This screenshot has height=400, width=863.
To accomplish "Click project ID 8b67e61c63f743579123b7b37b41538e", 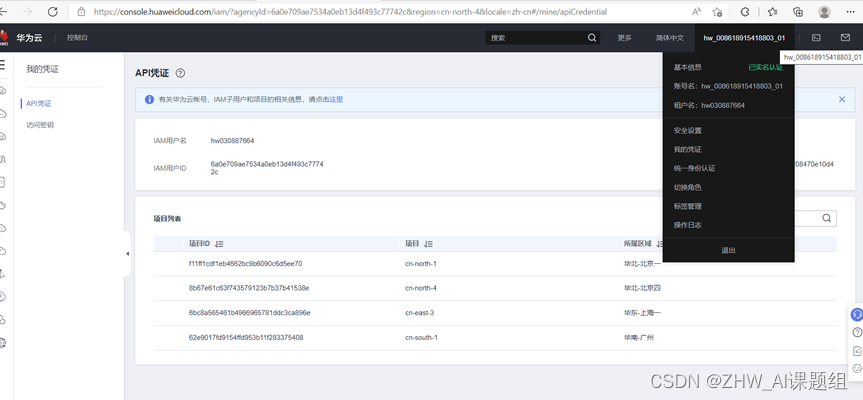I will pos(249,288).
